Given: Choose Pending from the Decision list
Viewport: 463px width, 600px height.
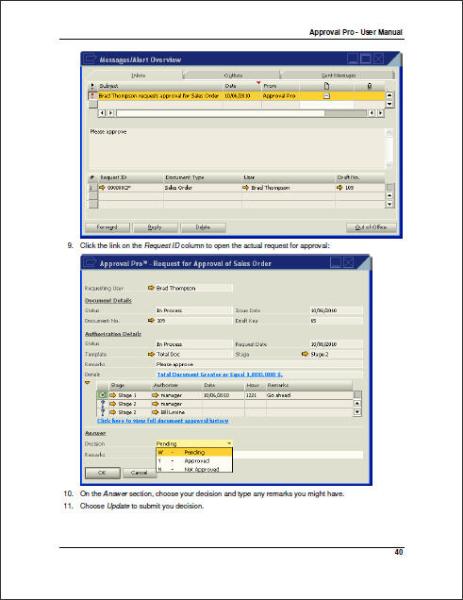Looking at the screenshot, I should tap(194, 452).
